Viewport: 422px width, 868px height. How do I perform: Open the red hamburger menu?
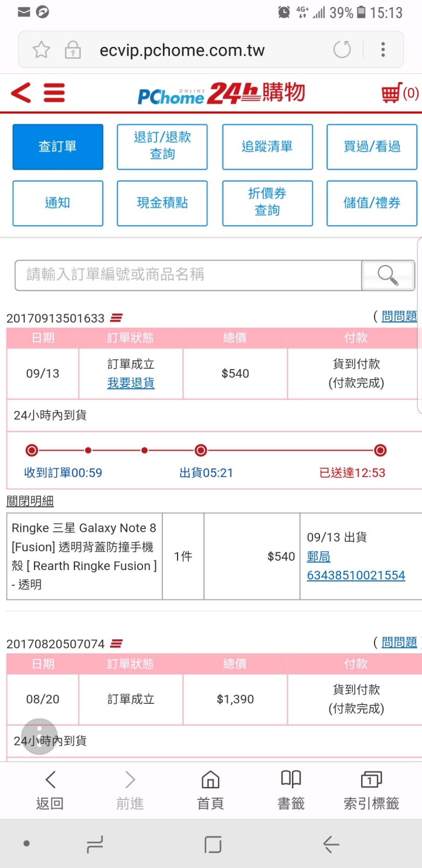[54, 93]
